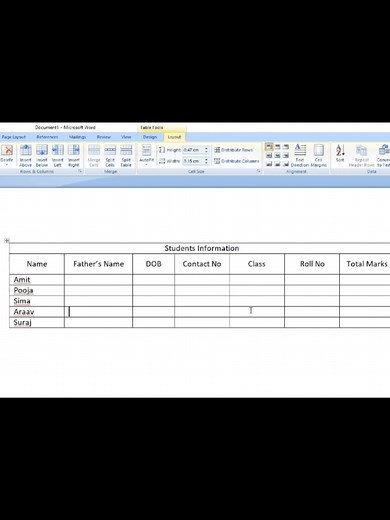Click the 'DOB' header cell
Screen dimensions: 390x520
tap(153, 264)
